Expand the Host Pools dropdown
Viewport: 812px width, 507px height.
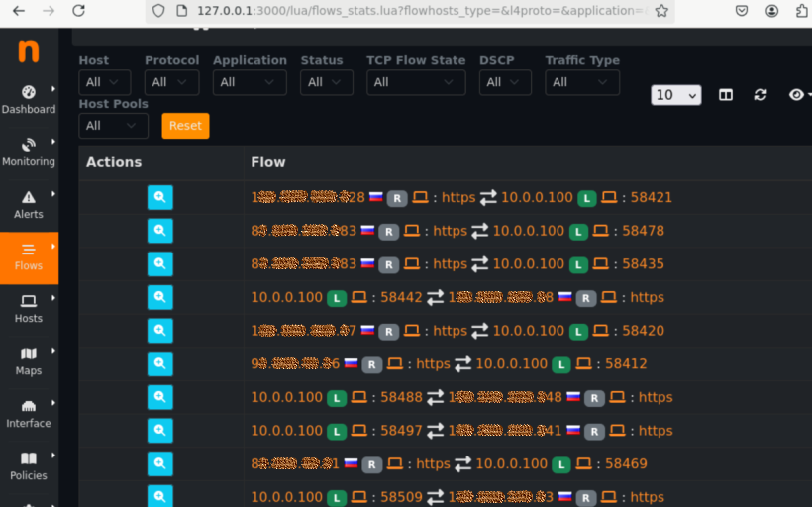(x=114, y=126)
